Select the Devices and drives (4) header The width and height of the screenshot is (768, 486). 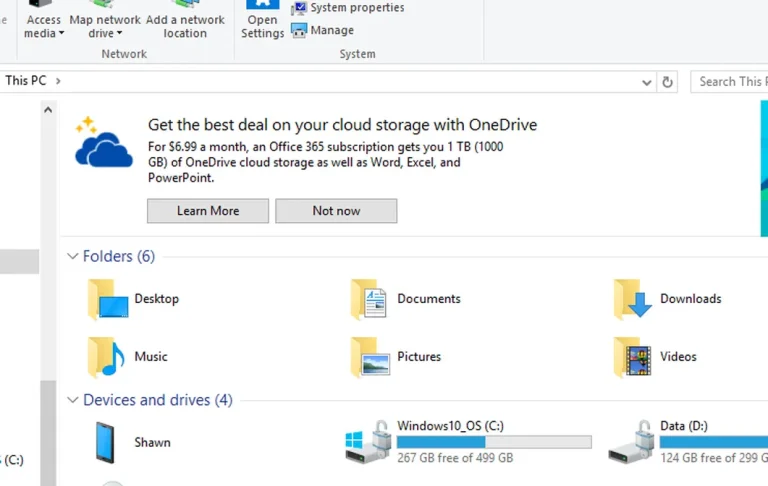tap(158, 400)
